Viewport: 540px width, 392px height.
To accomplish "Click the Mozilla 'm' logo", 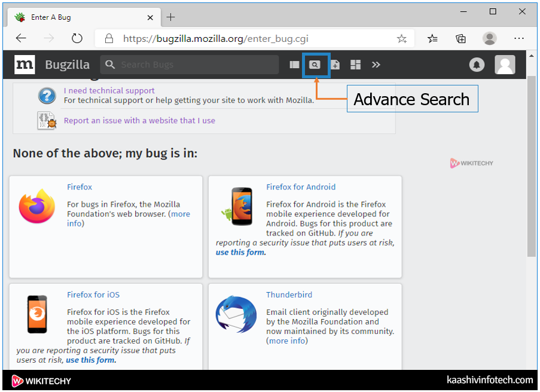I will click(x=25, y=65).
